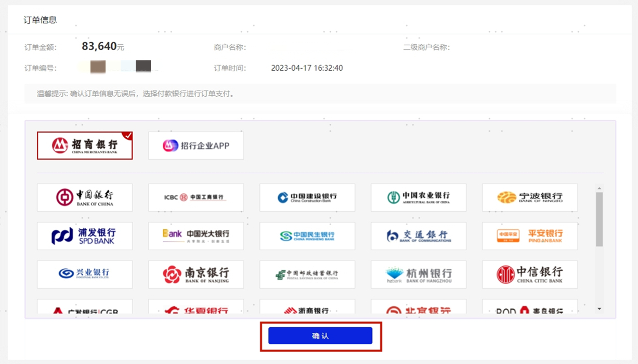
Task: Select 平安银行 Ping An Bank
Action: [x=530, y=236]
